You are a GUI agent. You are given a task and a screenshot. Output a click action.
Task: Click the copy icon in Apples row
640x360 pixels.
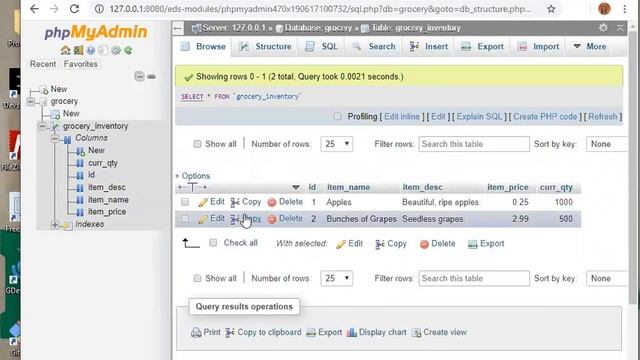[235, 202]
